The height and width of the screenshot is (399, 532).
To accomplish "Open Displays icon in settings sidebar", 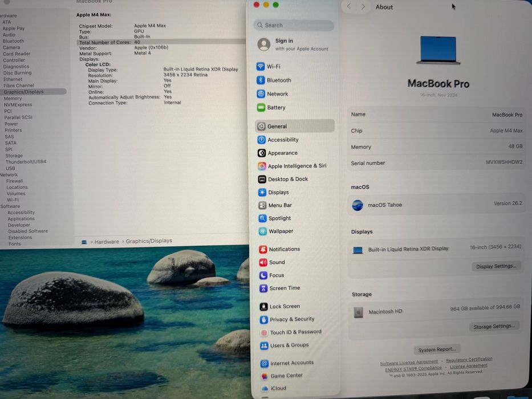I will point(262,193).
